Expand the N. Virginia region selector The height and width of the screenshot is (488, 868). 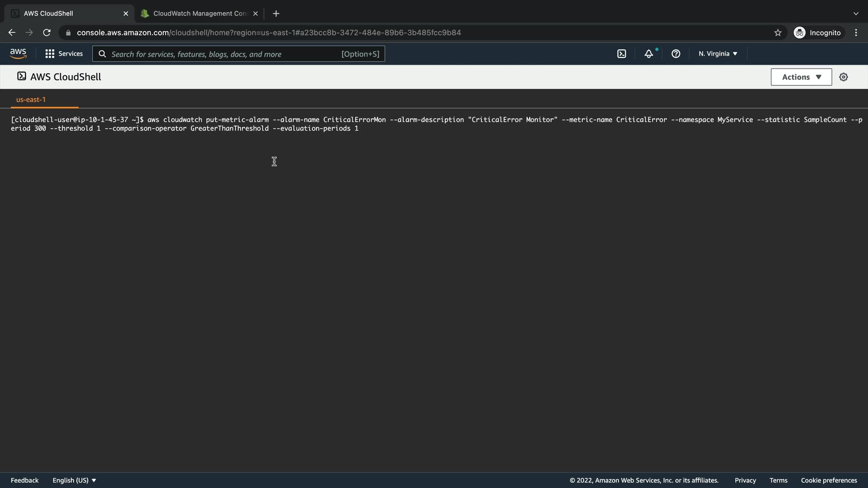[718, 54]
